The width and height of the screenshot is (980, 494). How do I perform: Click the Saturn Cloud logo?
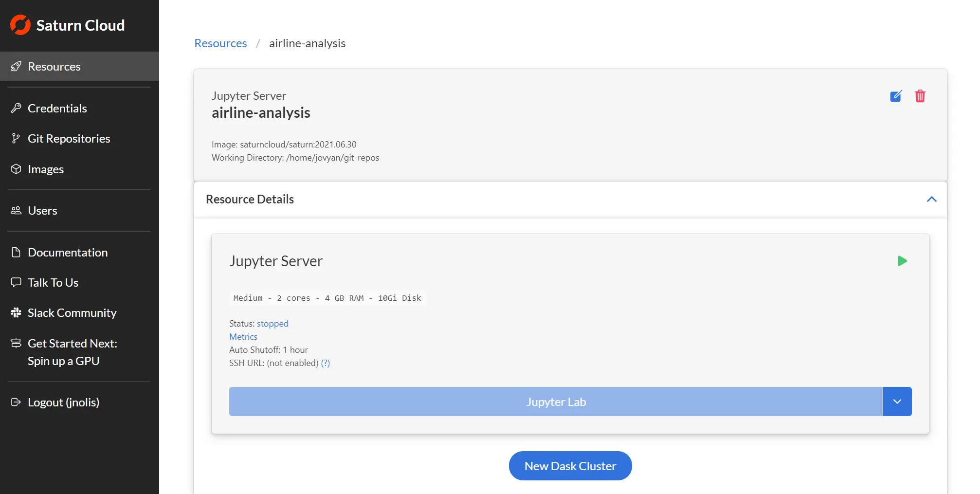point(67,25)
